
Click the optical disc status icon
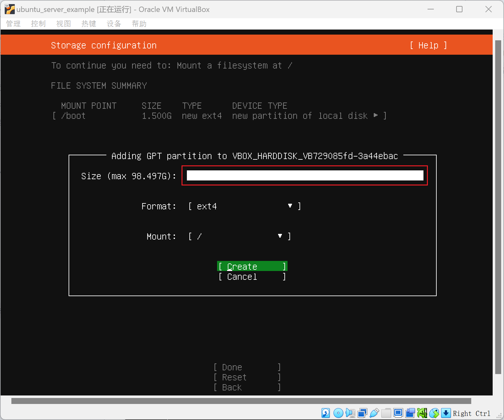coord(338,413)
